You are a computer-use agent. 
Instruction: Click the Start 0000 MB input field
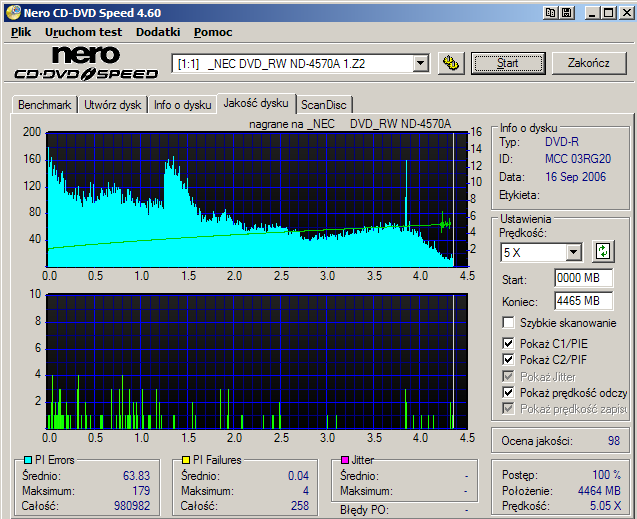(x=583, y=278)
